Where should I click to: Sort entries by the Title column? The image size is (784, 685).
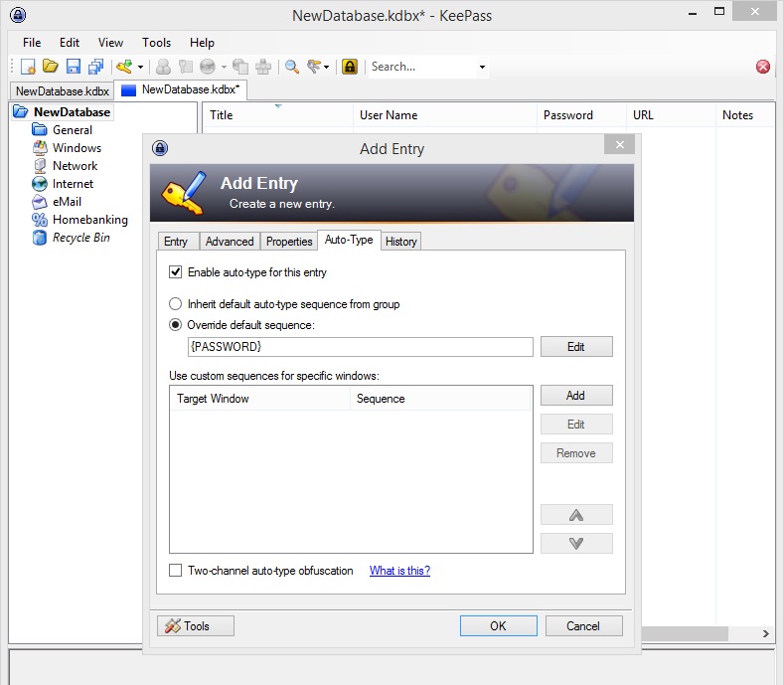coord(278,115)
